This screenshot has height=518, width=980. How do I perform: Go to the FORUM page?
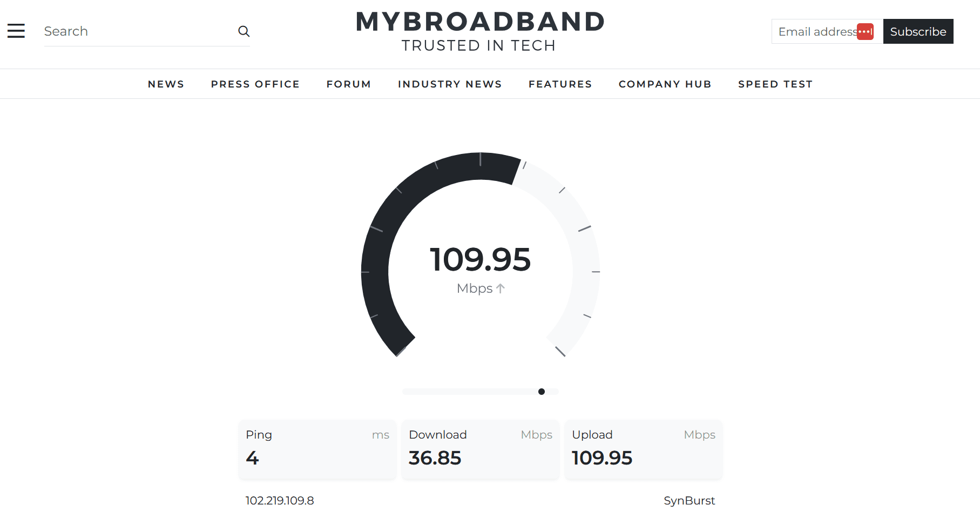coord(348,84)
